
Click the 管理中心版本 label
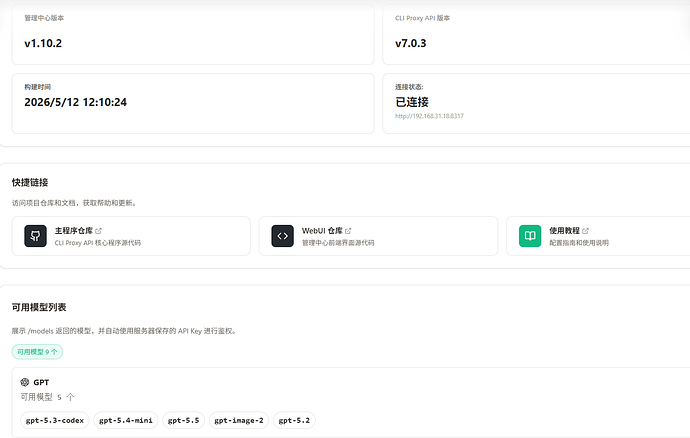pyautogui.click(x=44, y=18)
